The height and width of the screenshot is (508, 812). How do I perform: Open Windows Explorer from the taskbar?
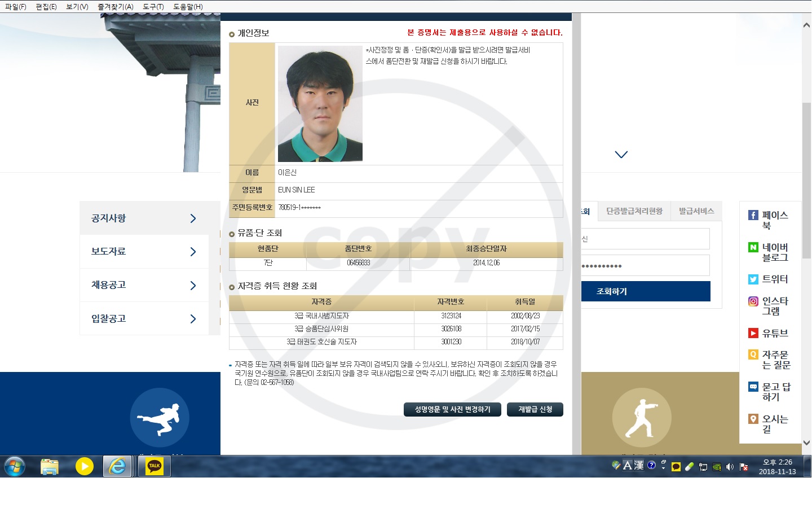click(50, 466)
